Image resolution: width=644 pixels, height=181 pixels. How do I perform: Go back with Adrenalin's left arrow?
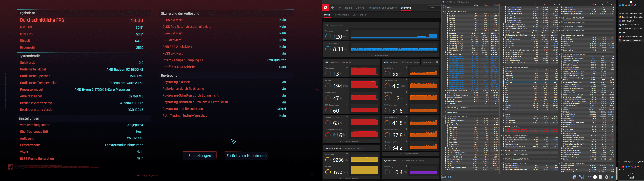point(332,8)
